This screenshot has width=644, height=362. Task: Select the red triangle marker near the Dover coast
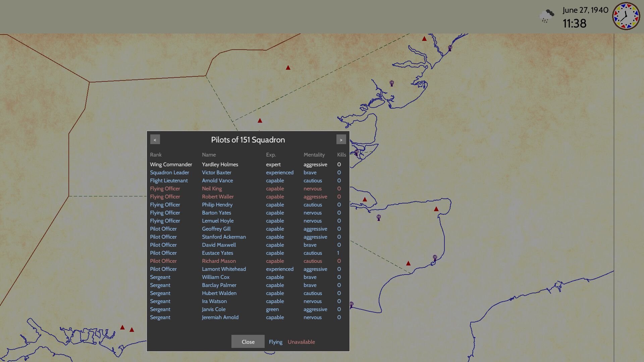coord(408,263)
